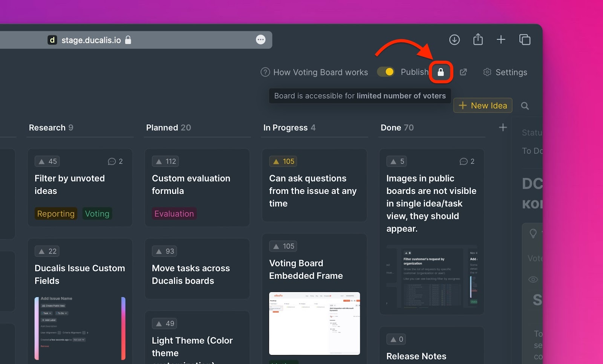Upvote Filter by unvoted ideas (45)
Image resolution: width=603 pixels, height=364 pixels.
click(47, 161)
